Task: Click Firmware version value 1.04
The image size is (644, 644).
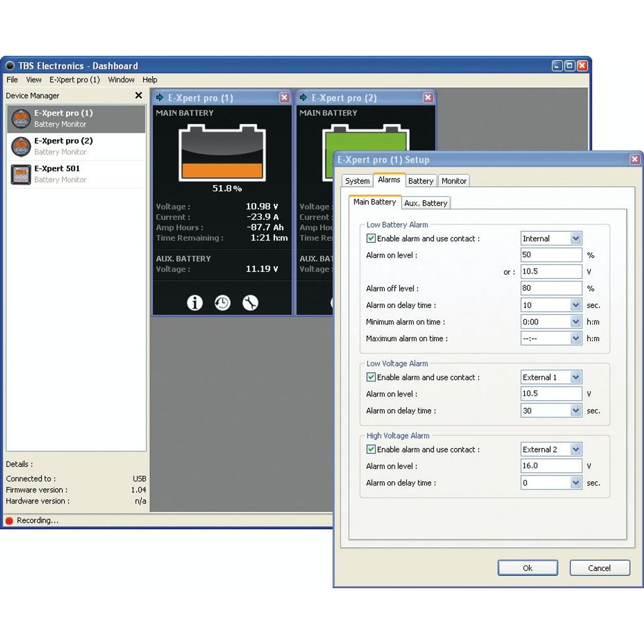Action: (x=138, y=490)
